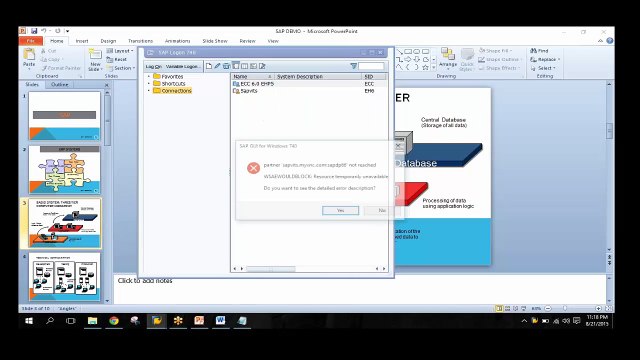This screenshot has width=640, height=360.
Task: Open the Insert ribbon tab
Action: tap(82, 41)
